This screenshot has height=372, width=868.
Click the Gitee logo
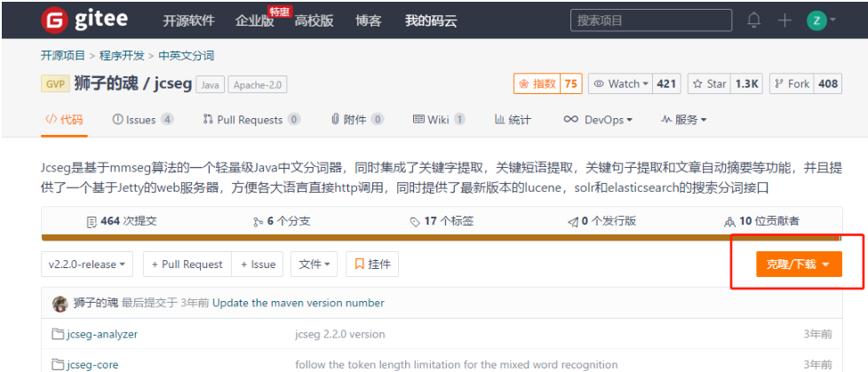84,20
